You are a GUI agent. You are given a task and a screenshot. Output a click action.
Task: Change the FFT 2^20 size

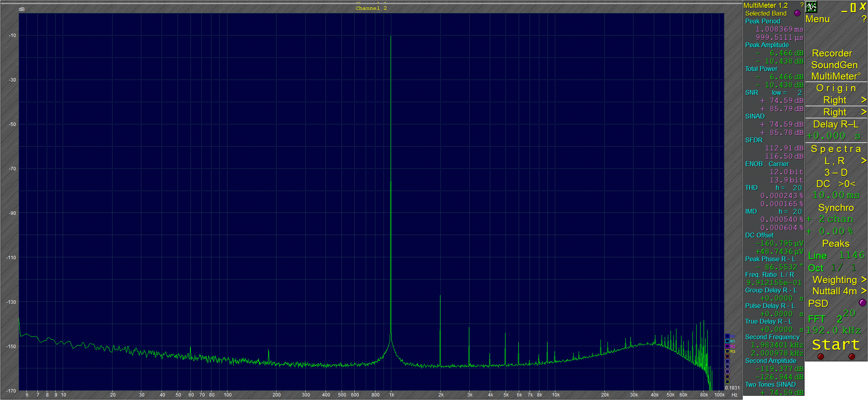click(x=832, y=316)
